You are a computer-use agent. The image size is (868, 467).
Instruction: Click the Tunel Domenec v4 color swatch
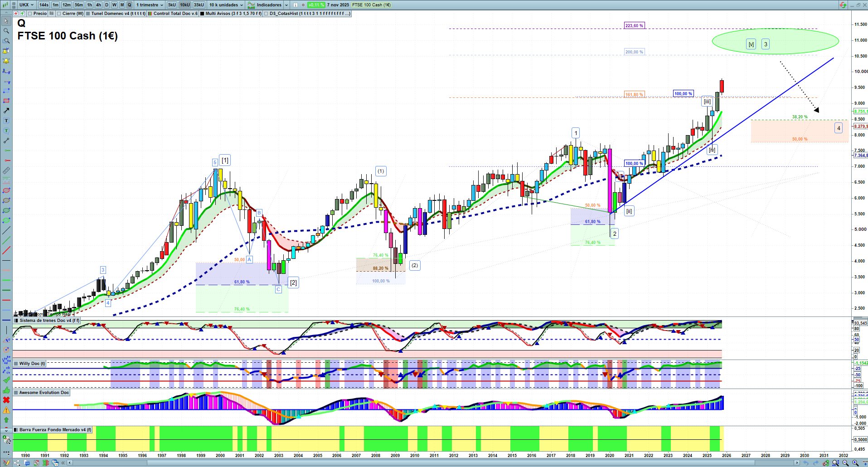(x=88, y=14)
